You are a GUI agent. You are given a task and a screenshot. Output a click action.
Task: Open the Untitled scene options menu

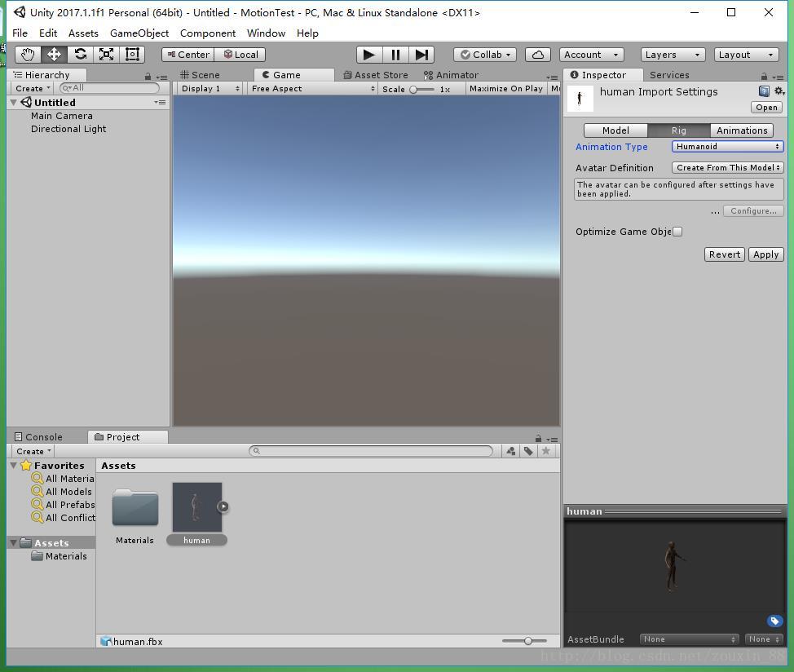(x=160, y=102)
